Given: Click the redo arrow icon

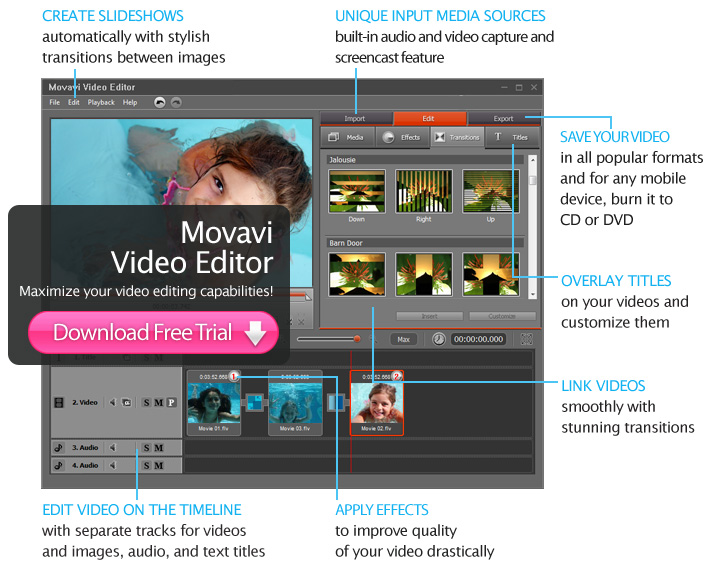Looking at the screenshot, I should point(176,102).
